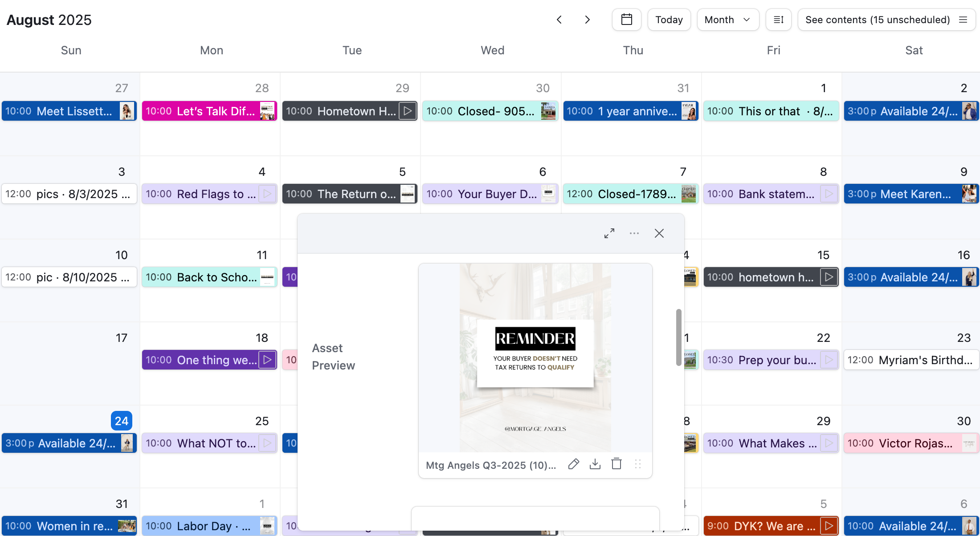The image size is (980, 536).
Task: Click the popup's vertical scrollbar
Action: [x=678, y=337]
